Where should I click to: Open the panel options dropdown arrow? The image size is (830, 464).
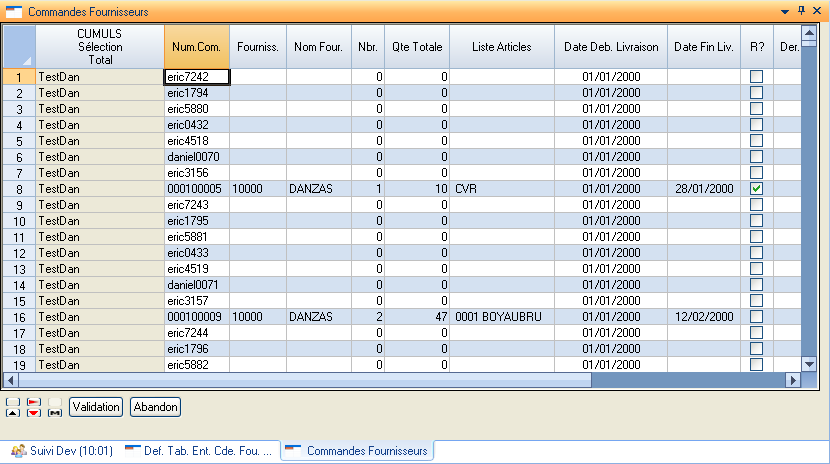click(785, 11)
